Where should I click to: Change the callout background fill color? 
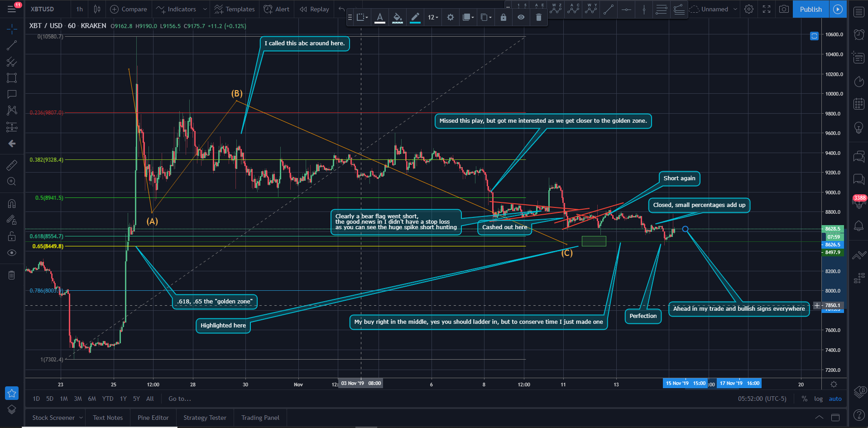[398, 18]
